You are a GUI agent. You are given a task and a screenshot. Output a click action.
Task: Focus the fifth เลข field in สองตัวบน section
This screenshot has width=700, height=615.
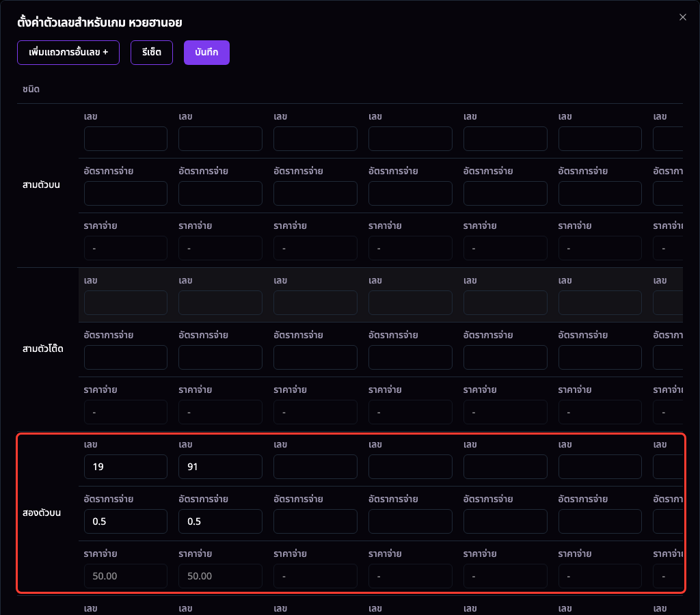click(x=505, y=467)
